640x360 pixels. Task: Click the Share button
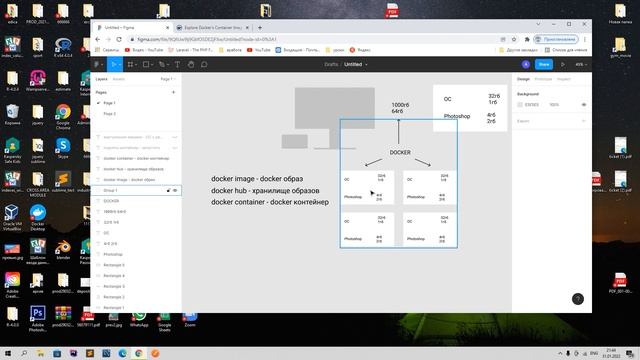click(544, 64)
